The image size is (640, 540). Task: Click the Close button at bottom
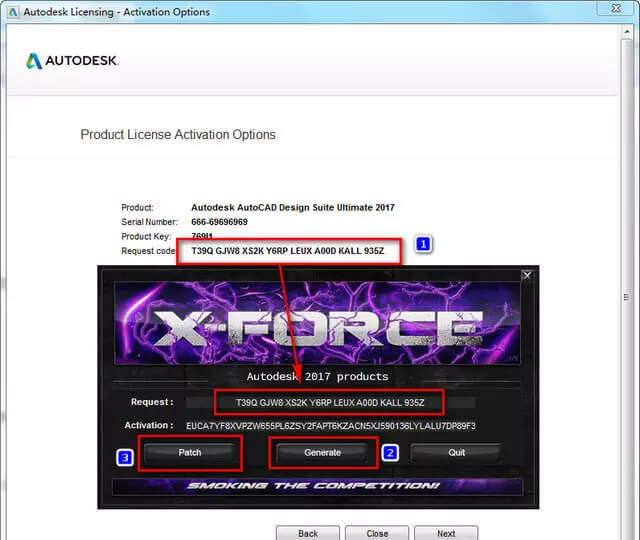pos(377,533)
